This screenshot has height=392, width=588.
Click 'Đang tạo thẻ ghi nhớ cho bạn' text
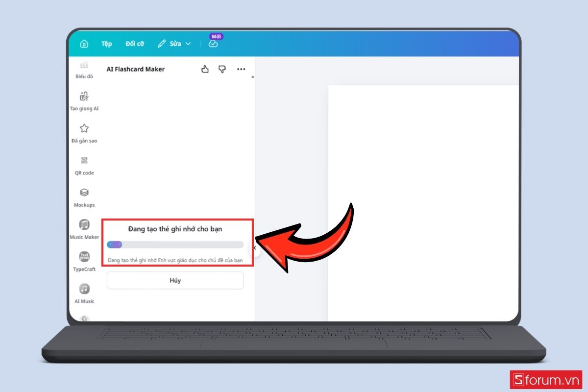coord(175,229)
